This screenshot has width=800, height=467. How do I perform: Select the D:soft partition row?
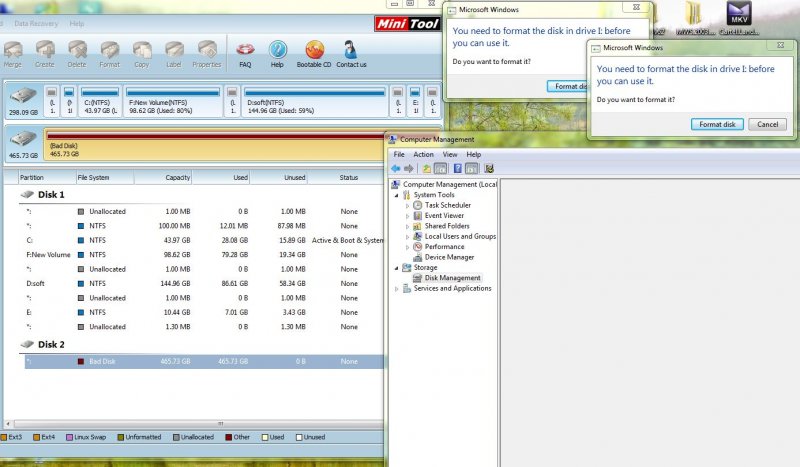[204, 283]
